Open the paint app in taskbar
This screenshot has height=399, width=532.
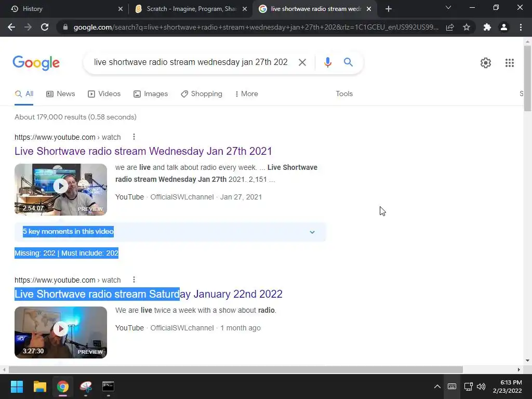pos(86,387)
